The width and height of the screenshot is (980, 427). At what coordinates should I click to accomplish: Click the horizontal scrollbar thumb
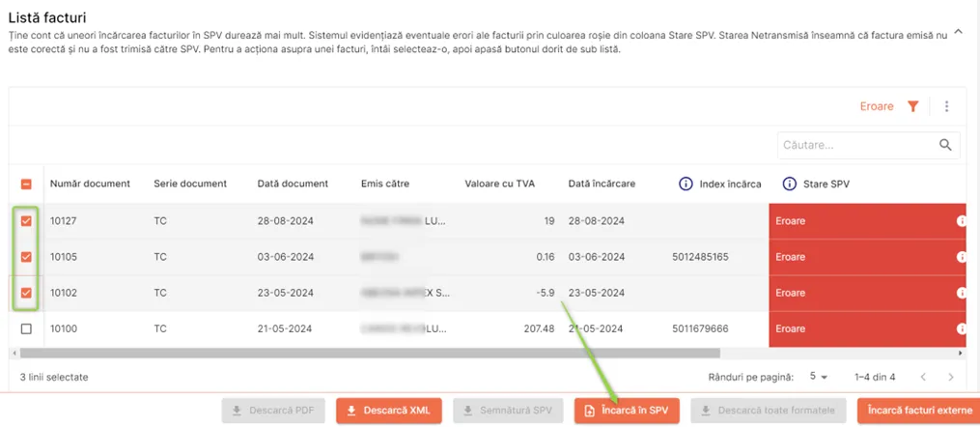370,354
